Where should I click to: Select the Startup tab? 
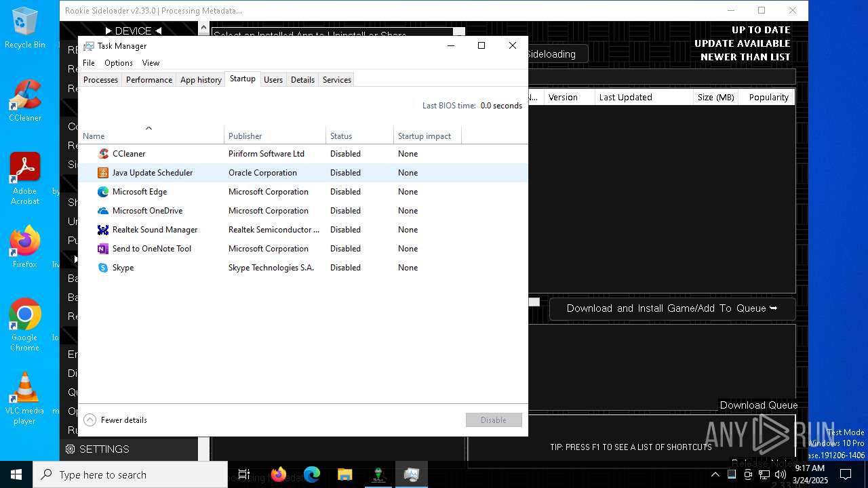click(x=243, y=79)
